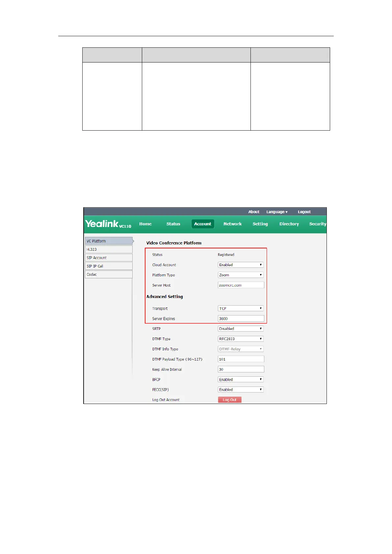Viewport: 392px width, 554px height.
Task: Expand the Cloud Account dropdown
Action: coord(241,265)
